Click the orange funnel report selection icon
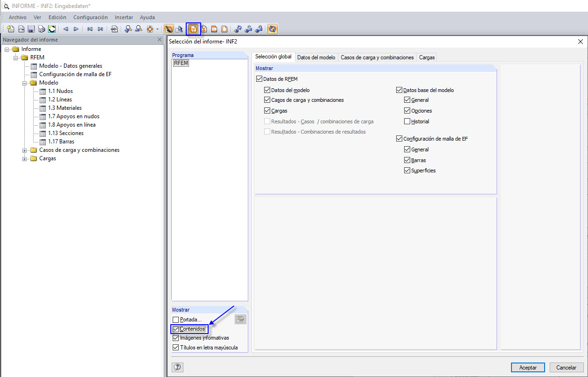This screenshot has height=377, width=588. 193,29
